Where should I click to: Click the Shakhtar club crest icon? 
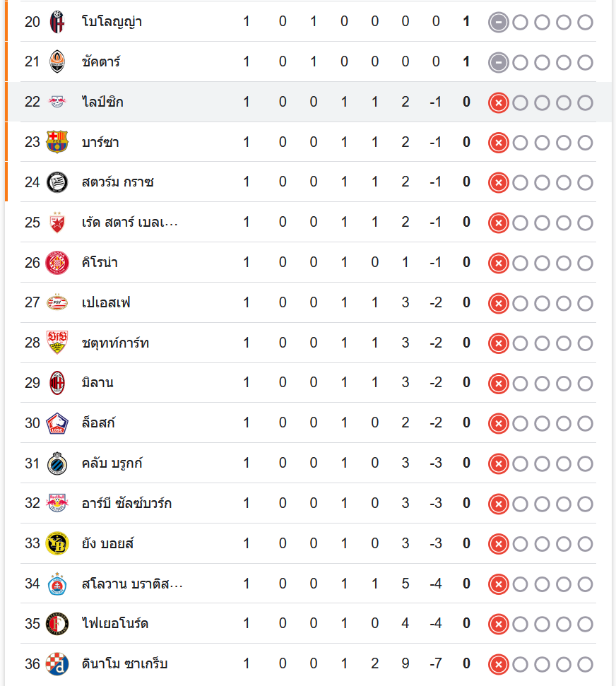tap(57, 62)
